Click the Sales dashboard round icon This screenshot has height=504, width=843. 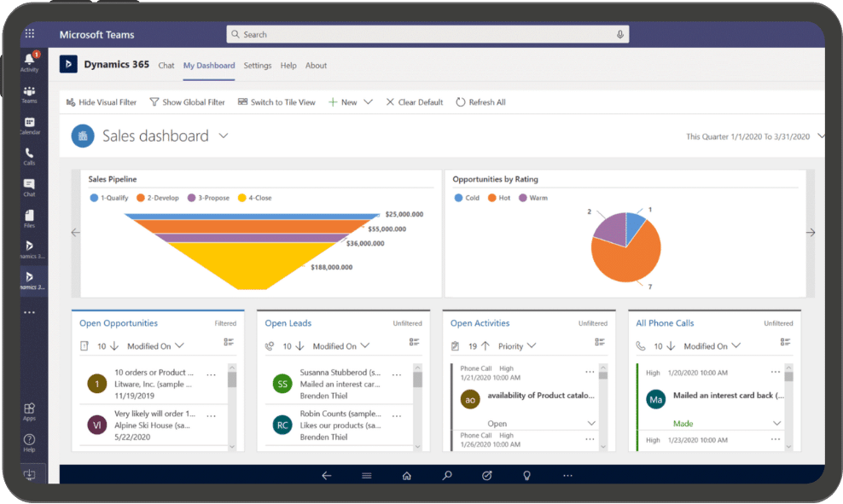[83, 136]
